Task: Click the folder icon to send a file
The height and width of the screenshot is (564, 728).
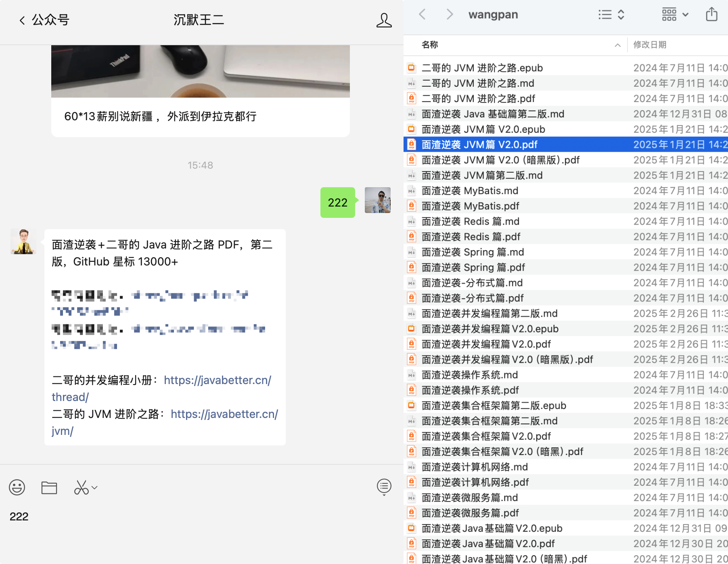Action: click(49, 487)
